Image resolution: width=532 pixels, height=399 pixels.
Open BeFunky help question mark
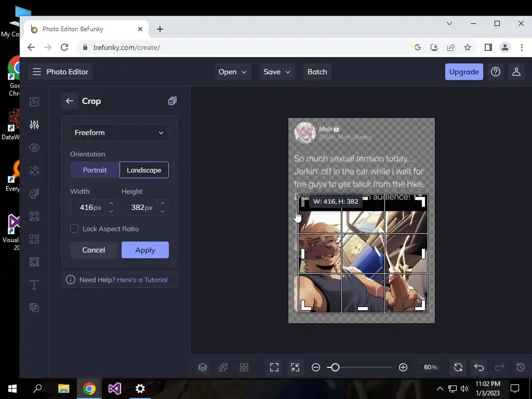[x=495, y=72]
